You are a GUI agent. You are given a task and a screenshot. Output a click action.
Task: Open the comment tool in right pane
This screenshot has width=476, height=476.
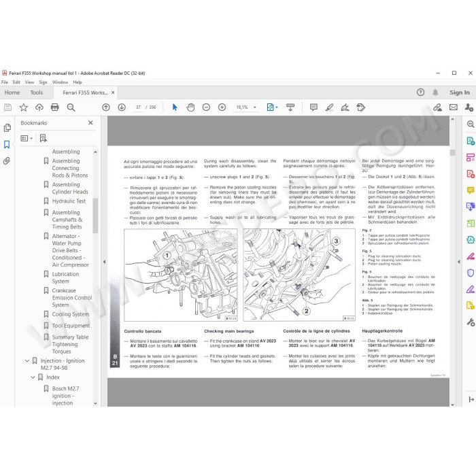point(471,190)
